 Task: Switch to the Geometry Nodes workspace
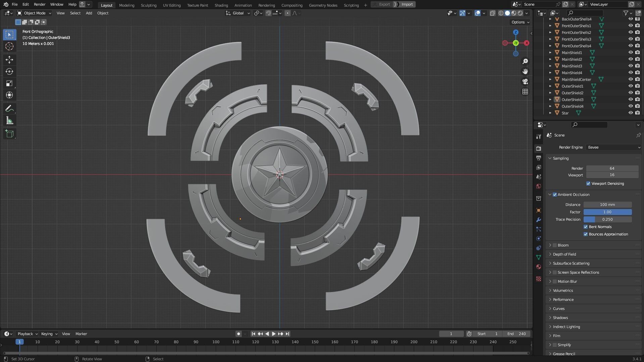click(323, 5)
